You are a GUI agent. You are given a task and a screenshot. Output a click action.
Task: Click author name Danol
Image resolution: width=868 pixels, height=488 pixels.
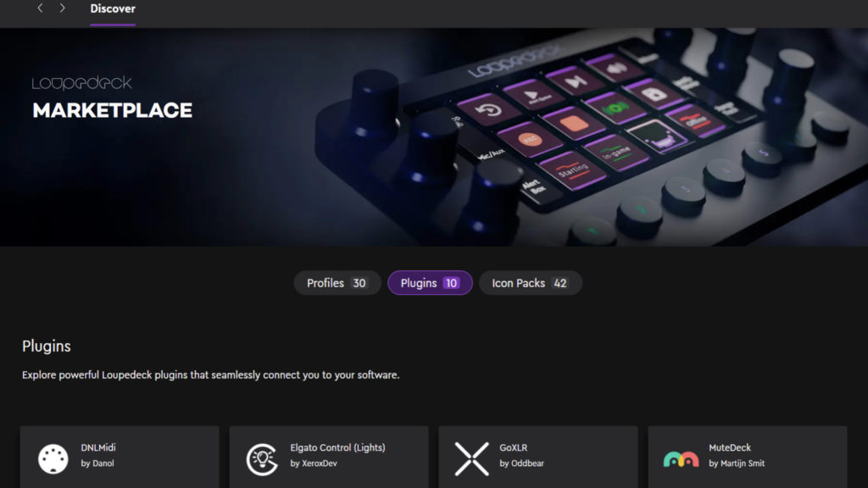tap(103, 463)
